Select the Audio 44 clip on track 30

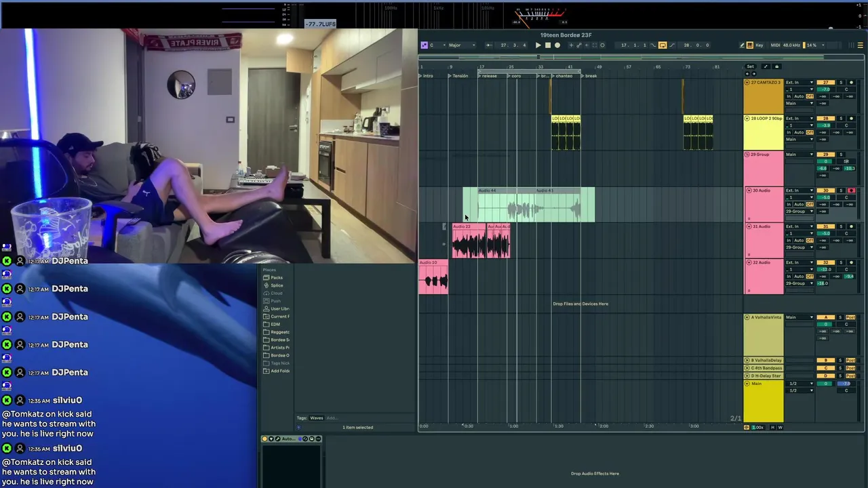(505, 205)
